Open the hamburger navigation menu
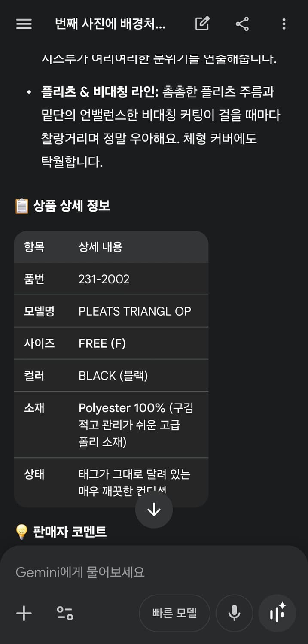Image resolution: width=308 pixels, height=644 pixels. coord(24,24)
